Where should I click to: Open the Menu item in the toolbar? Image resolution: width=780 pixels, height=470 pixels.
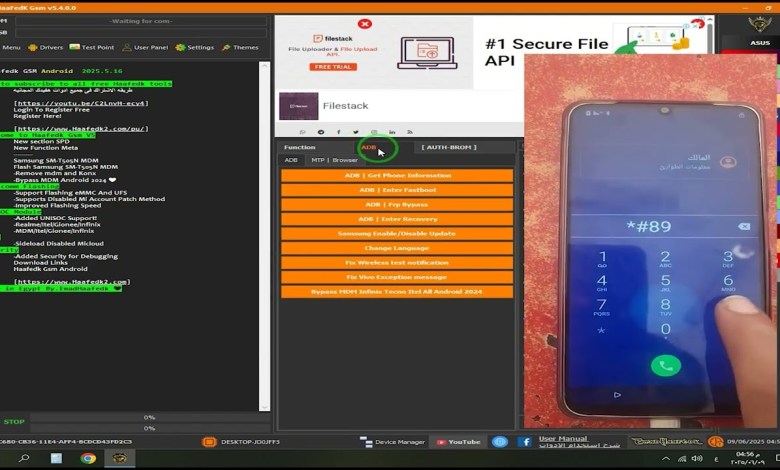11,47
